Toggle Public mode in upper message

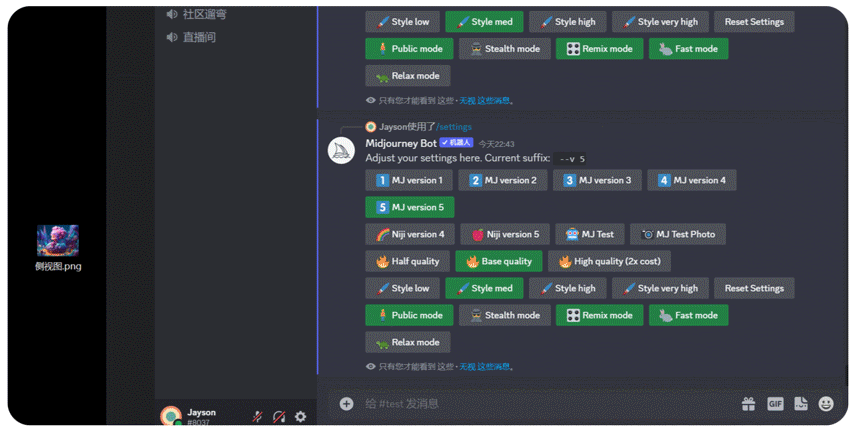[x=409, y=49]
